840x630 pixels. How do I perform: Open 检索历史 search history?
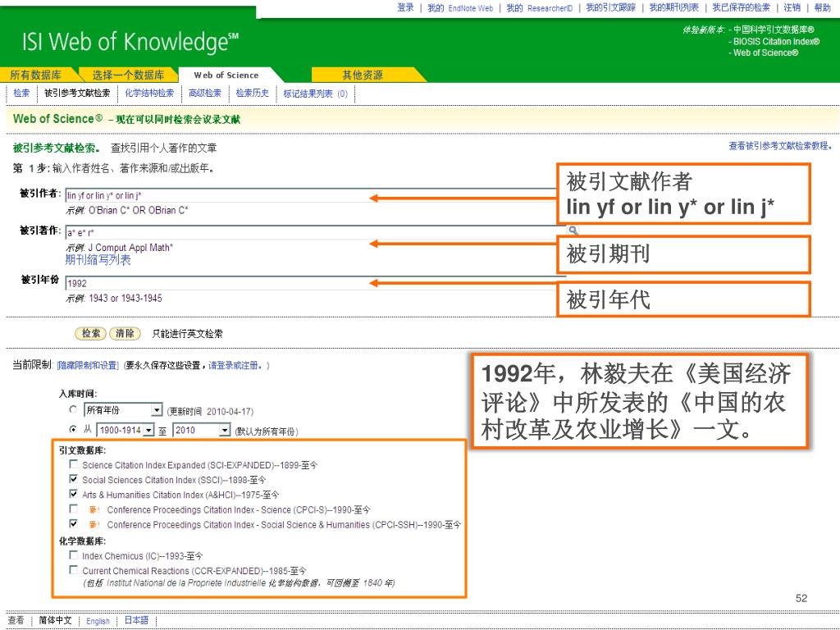[x=253, y=93]
